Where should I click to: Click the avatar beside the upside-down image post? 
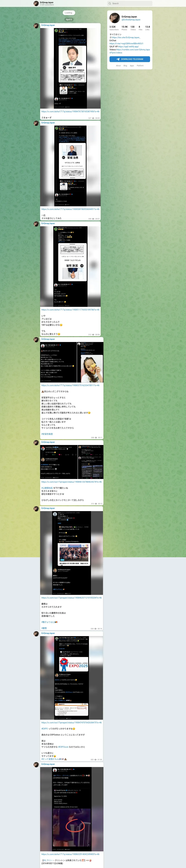click(x=36, y=224)
